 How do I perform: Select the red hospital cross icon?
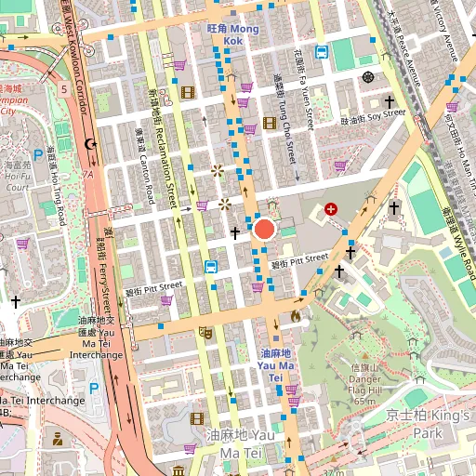click(331, 209)
